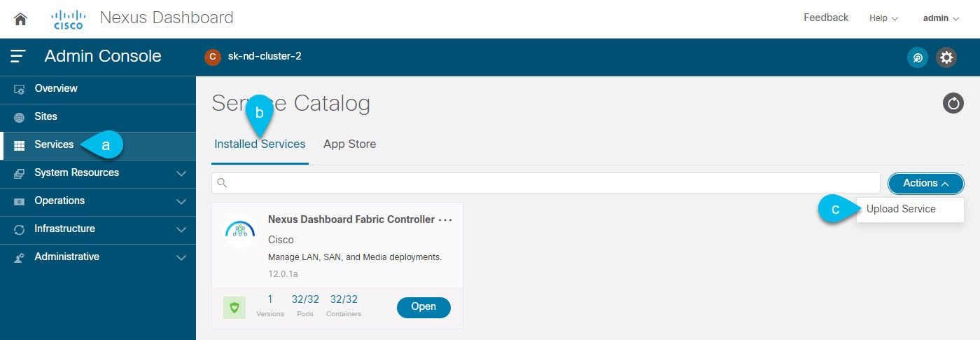Image resolution: width=980 pixels, height=340 pixels.
Task: Click the Infrastructure icon
Action: pyautogui.click(x=20, y=229)
